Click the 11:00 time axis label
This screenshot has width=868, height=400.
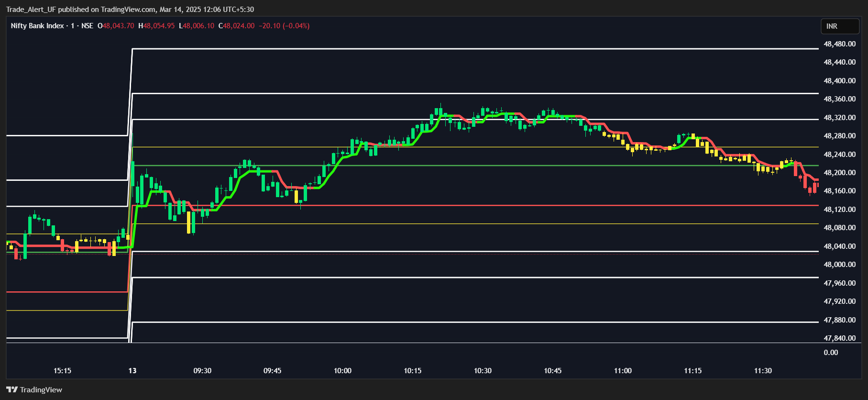(623, 371)
